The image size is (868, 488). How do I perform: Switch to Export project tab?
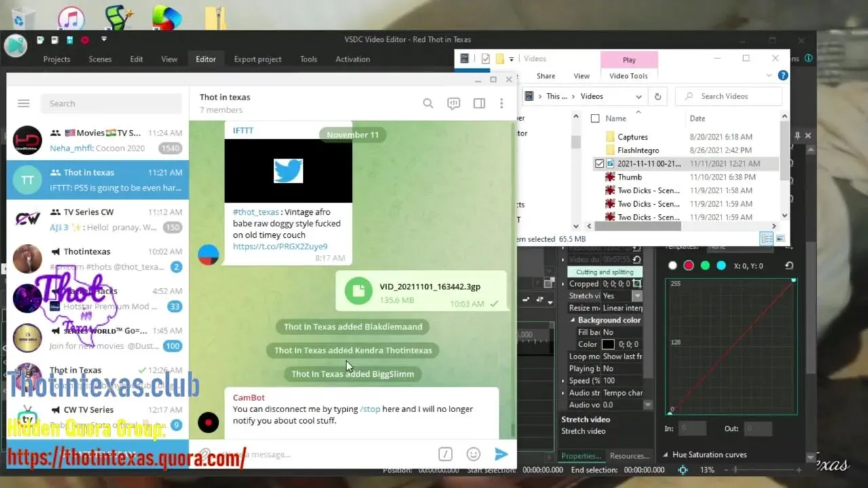click(x=258, y=59)
